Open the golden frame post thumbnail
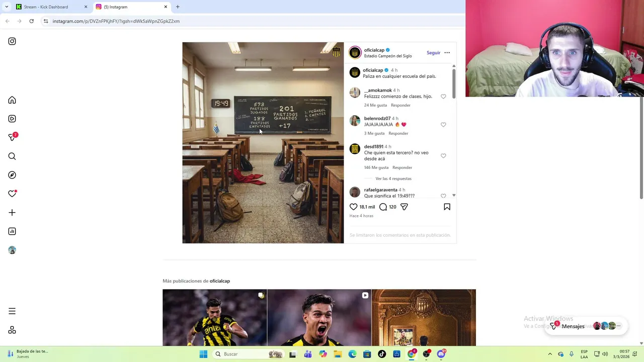This screenshot has height=362, width=644. click(x=424, y=318)
